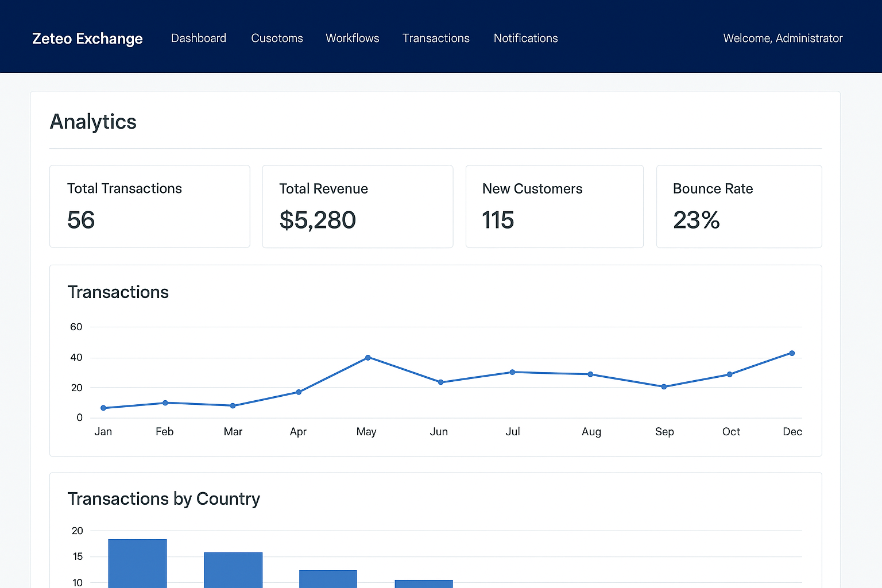
Task: Click the second bar in country chart
Action: 233,570
